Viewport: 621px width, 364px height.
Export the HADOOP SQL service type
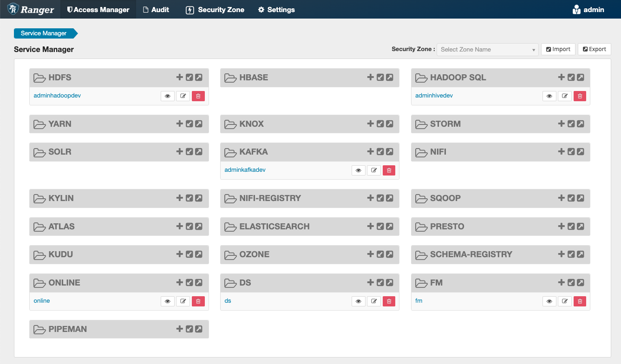(x=581, y=78)
